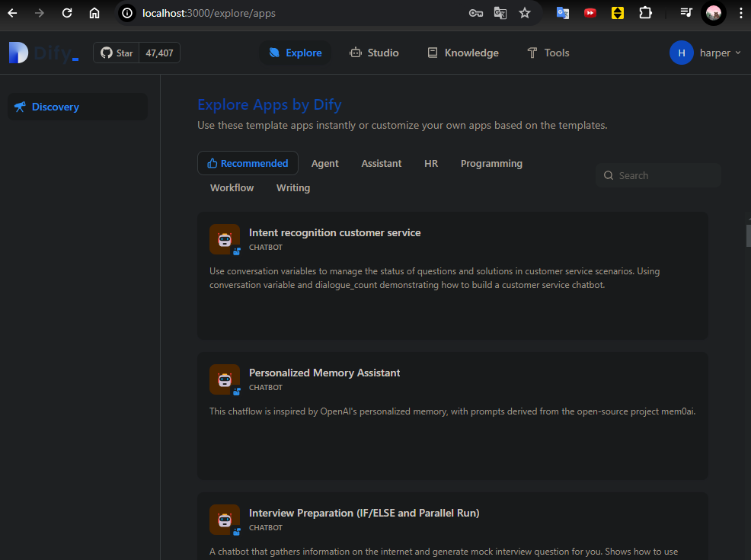Viewport: 751px width, 560px height.
Task: Filter apps by Agent category
Action: (324, 163)
